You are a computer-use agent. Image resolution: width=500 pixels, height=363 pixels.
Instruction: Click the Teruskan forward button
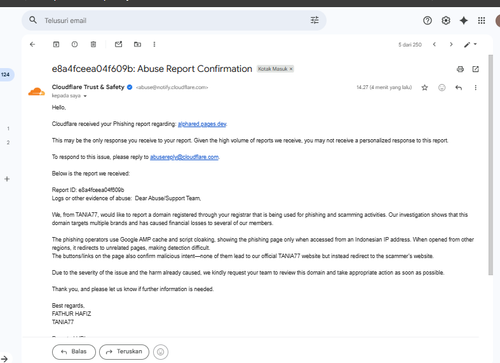pyautogui.click(x=124, y=352)
